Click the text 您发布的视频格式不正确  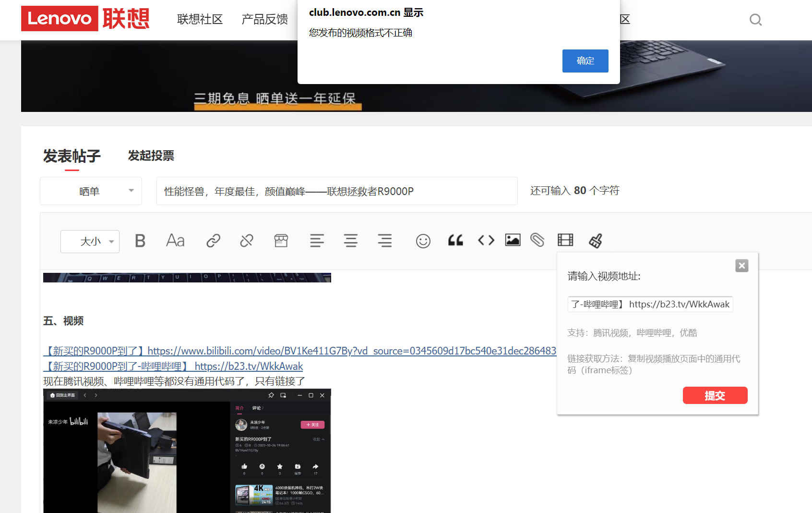pos(360,33)
